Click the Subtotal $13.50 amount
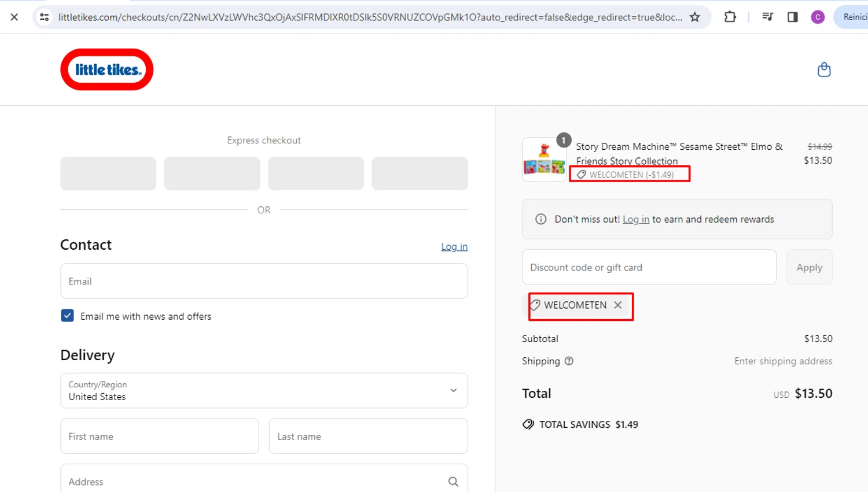The height and width of the screenshot is (492, 868). pyautogui.click(x=818, y=339)
